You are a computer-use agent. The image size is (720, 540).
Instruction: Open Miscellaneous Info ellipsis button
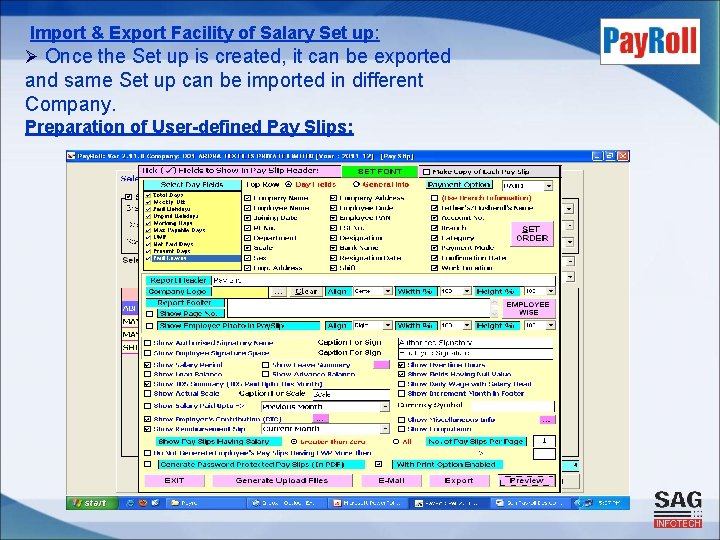tap(547, 420)
